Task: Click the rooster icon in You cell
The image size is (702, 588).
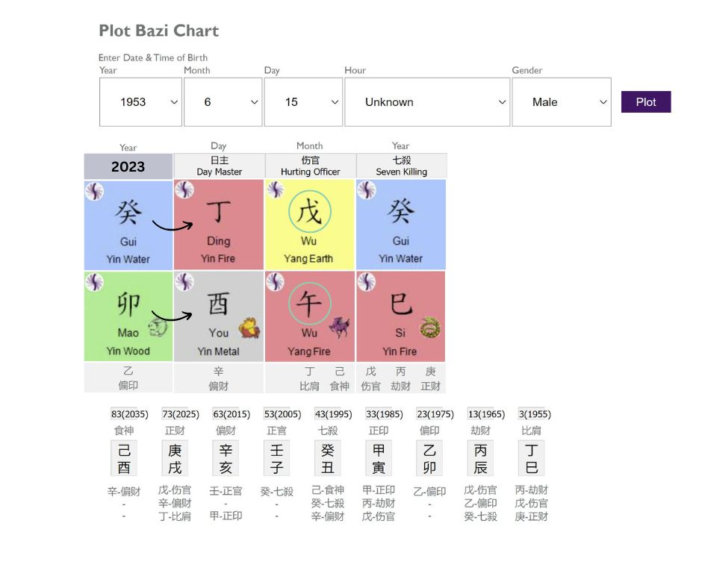Action: click(x=249, y=328)
